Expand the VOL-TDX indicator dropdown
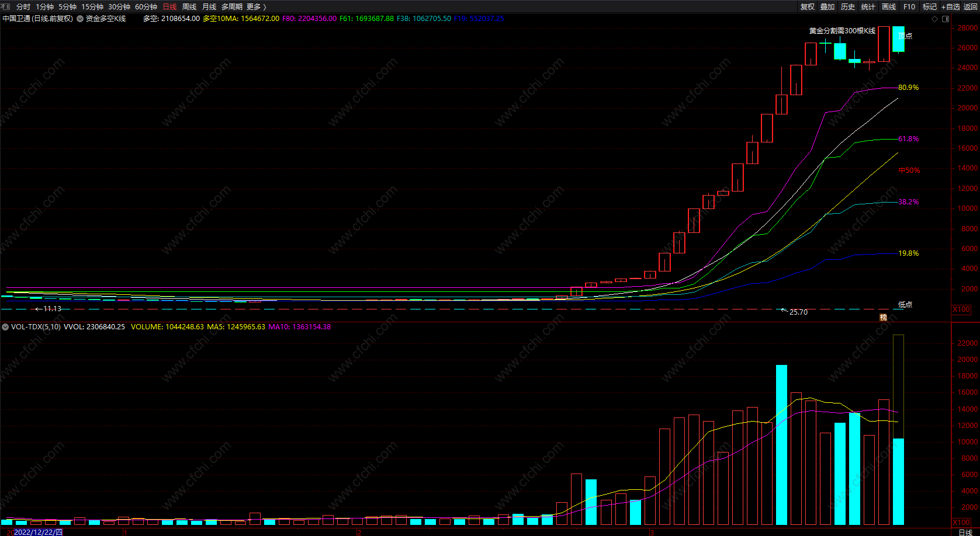 click(5, 327)
